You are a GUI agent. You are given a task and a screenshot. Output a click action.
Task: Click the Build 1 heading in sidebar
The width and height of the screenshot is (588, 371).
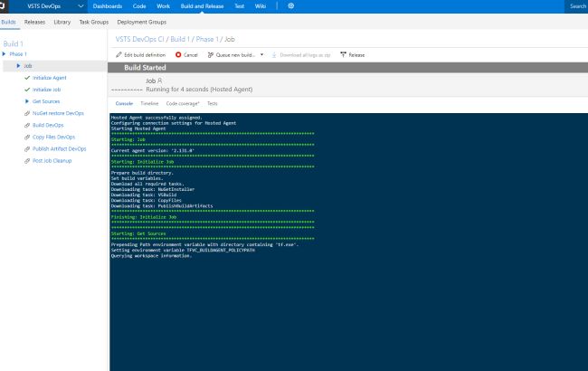click(x=14, y=44)
